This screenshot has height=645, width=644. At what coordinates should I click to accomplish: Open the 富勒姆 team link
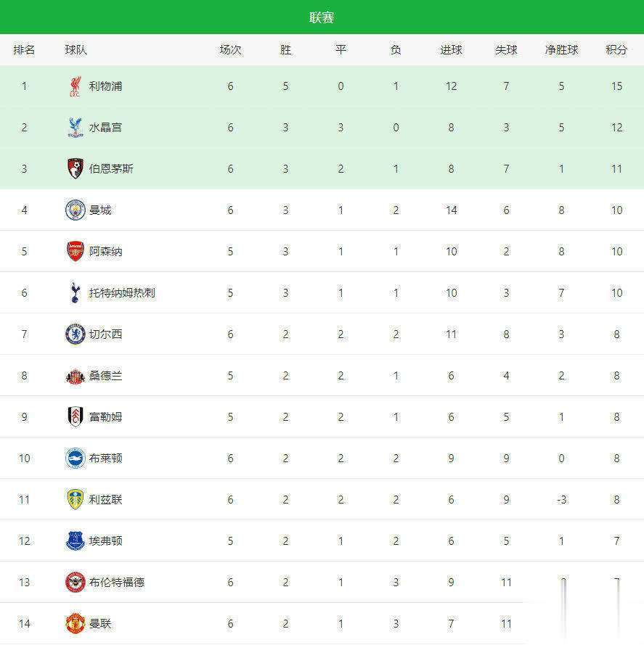click(105, 417)
